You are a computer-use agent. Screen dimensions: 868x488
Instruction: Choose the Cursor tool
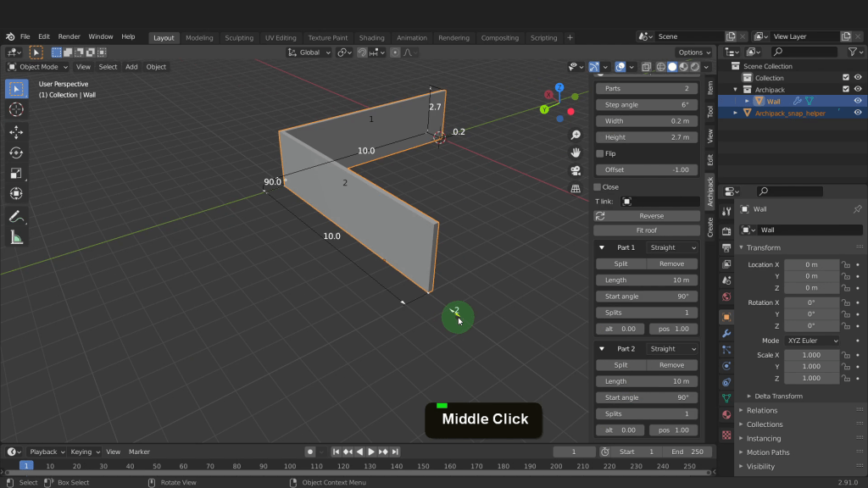pos(16,109)
